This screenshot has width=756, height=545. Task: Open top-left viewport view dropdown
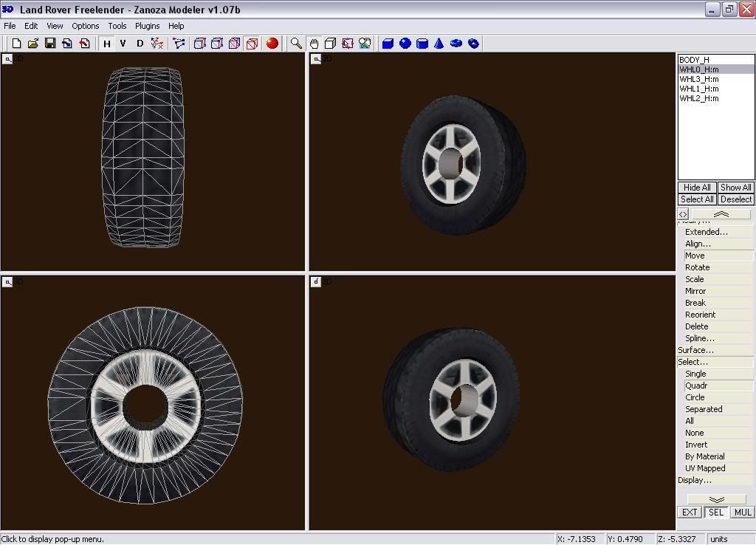pos(7,59)
